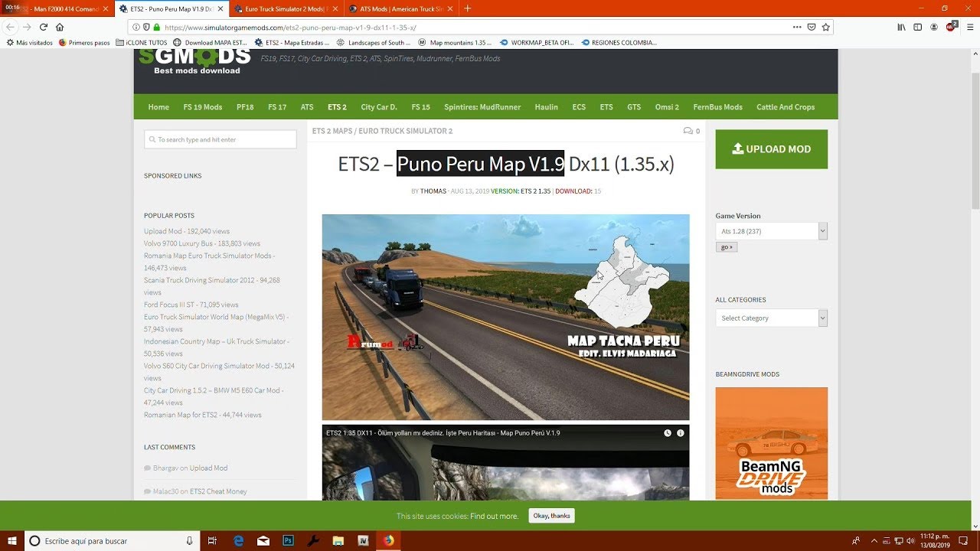Open author THOMAS link
The height and width of the screenshot is (551, 980).
coord(433,191)
